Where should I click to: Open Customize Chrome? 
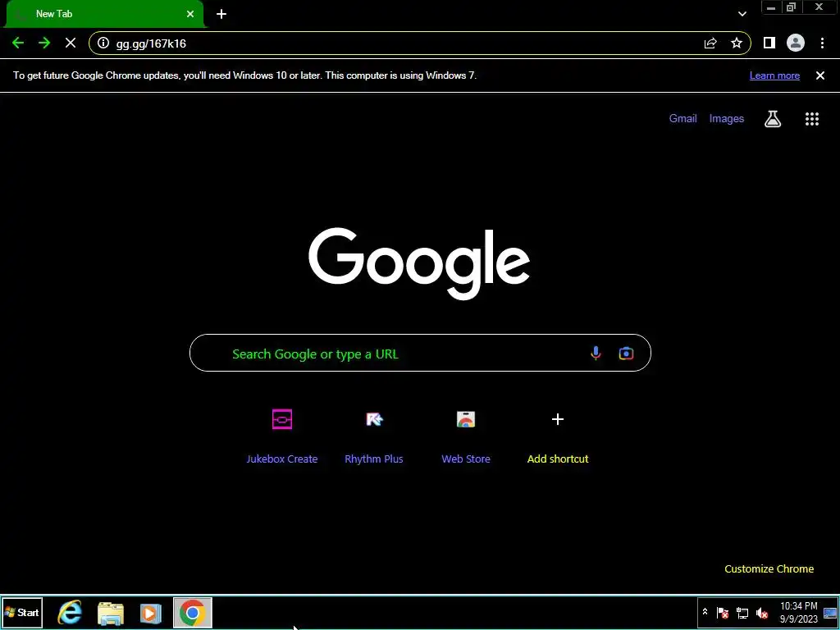click(769, 569)
